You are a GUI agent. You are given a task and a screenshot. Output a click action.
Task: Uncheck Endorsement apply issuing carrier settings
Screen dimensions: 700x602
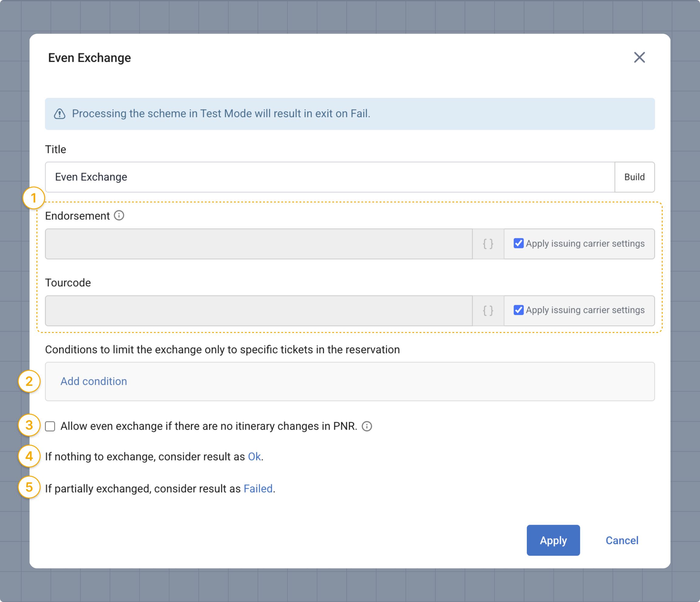[x=519, y=243]
